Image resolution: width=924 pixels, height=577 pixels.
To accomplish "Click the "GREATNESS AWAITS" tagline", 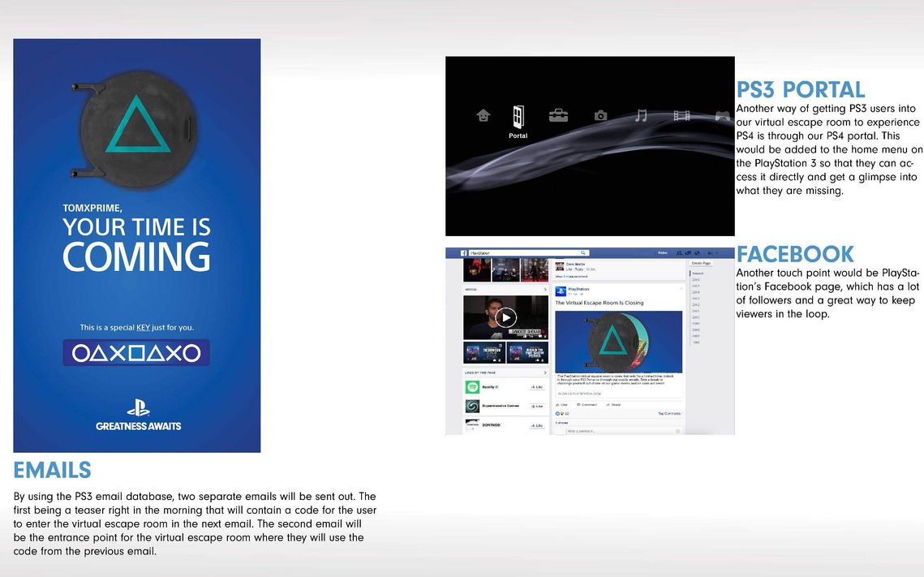I will tap(139, 426).
